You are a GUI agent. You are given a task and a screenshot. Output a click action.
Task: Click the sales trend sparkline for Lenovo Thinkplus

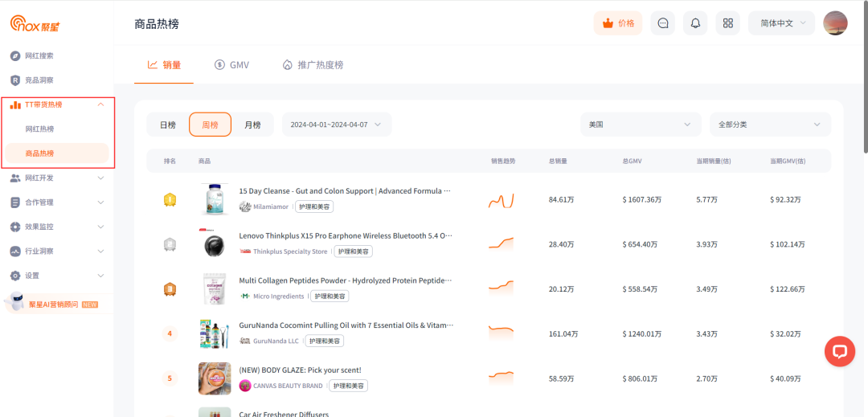pos(501,244)
